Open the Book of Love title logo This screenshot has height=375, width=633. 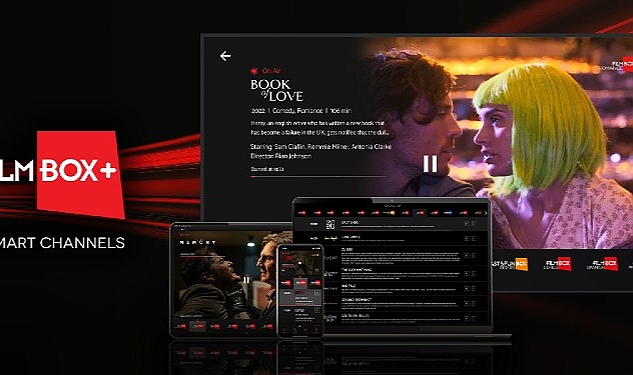pyautogui.click(x=277, y=90)
